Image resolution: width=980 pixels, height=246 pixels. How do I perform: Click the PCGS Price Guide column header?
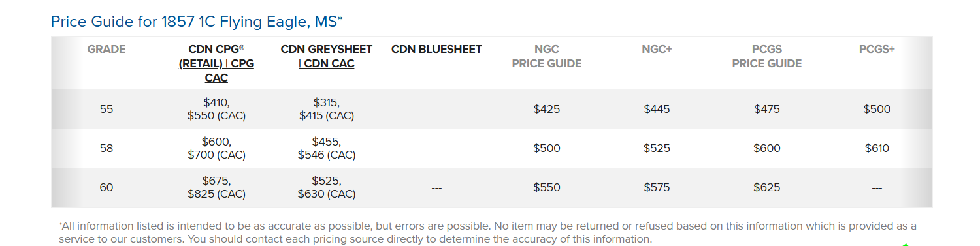click(767, 56)
